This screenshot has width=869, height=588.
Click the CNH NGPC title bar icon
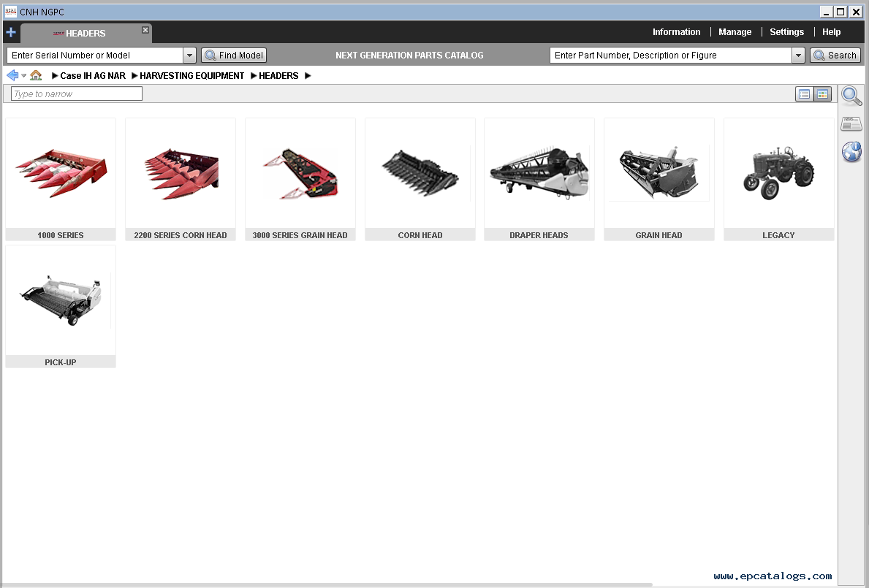click(10, 12)
